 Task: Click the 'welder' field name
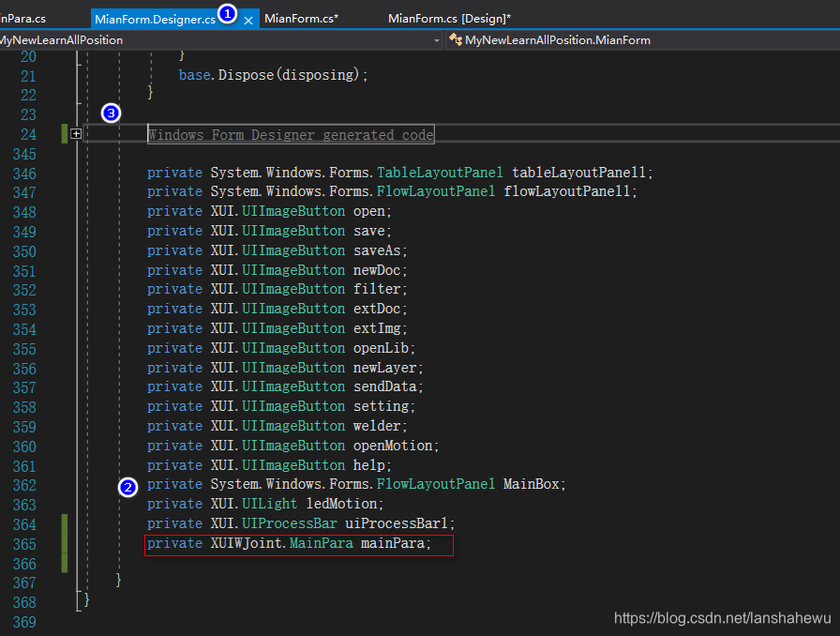tap(377, 426)
